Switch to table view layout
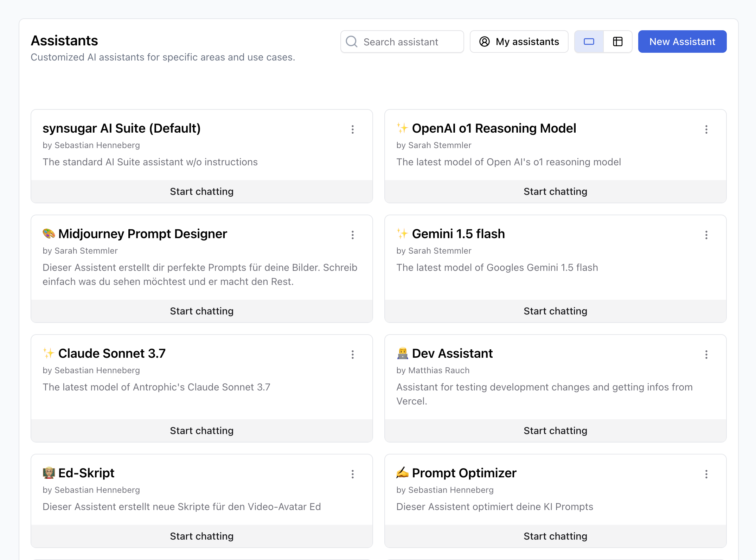The image size is (756, 560). click(618, 42)
